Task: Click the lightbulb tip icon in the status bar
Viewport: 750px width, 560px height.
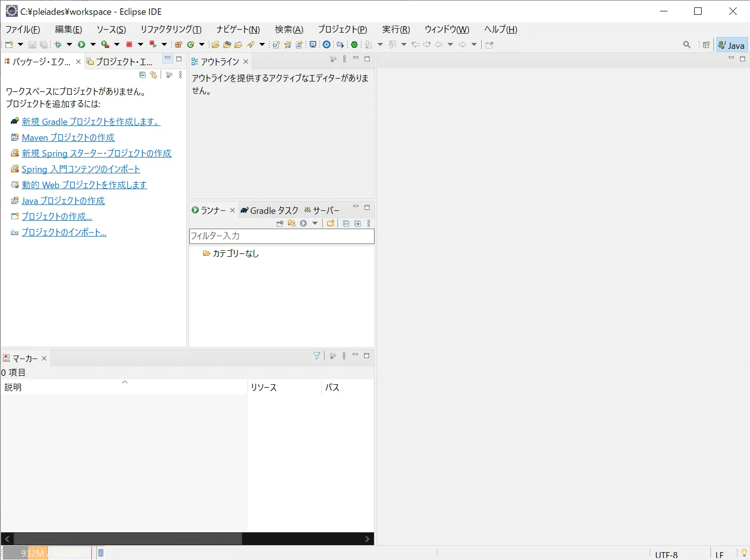Action: click(x=744, y=553)
